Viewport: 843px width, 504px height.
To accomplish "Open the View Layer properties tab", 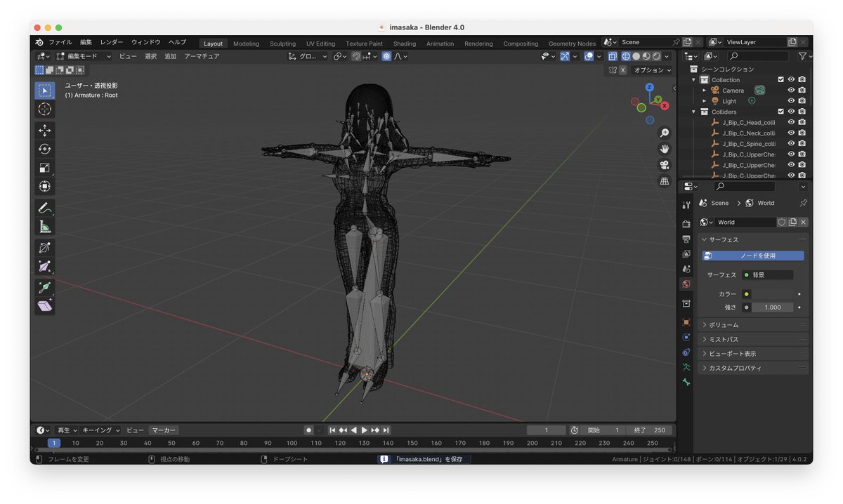I will point(686,254).
